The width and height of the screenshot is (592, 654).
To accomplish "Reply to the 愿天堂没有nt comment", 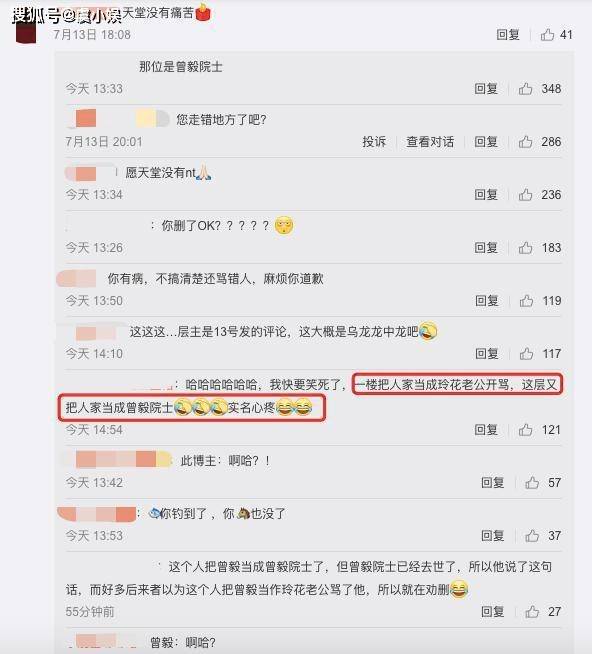I will point(486,195).
